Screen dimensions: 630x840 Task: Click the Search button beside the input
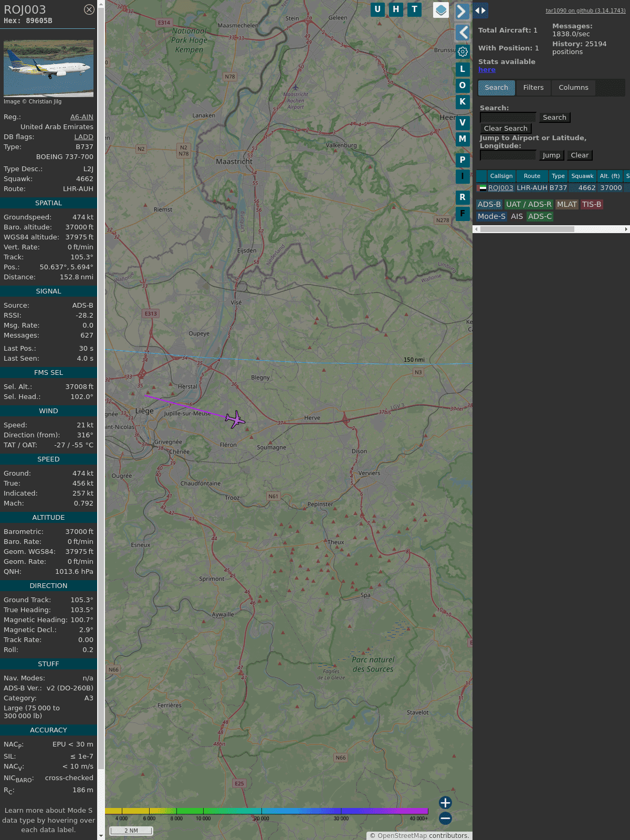554,118
